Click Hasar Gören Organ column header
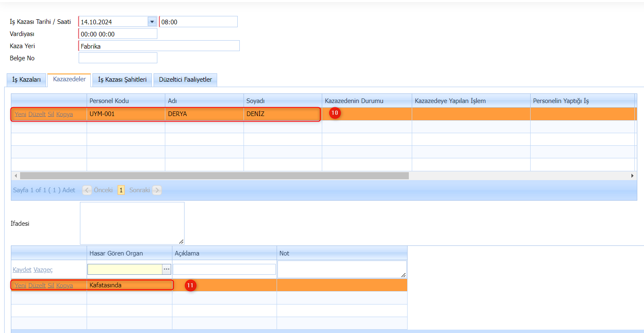Viewport: 644px width, 333px height. (129, 253)
